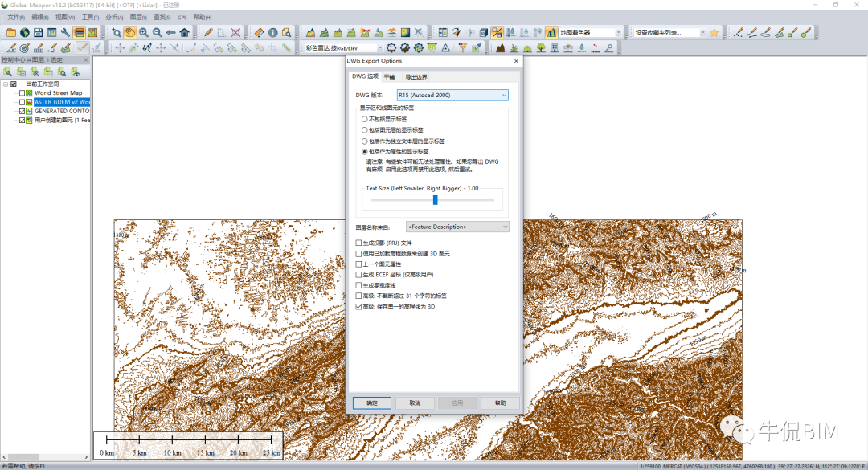Screen dimensions: 868x470
Task: Uncheck 高级: 保存单一的高程线为 3D
Action: pos(358,307)
